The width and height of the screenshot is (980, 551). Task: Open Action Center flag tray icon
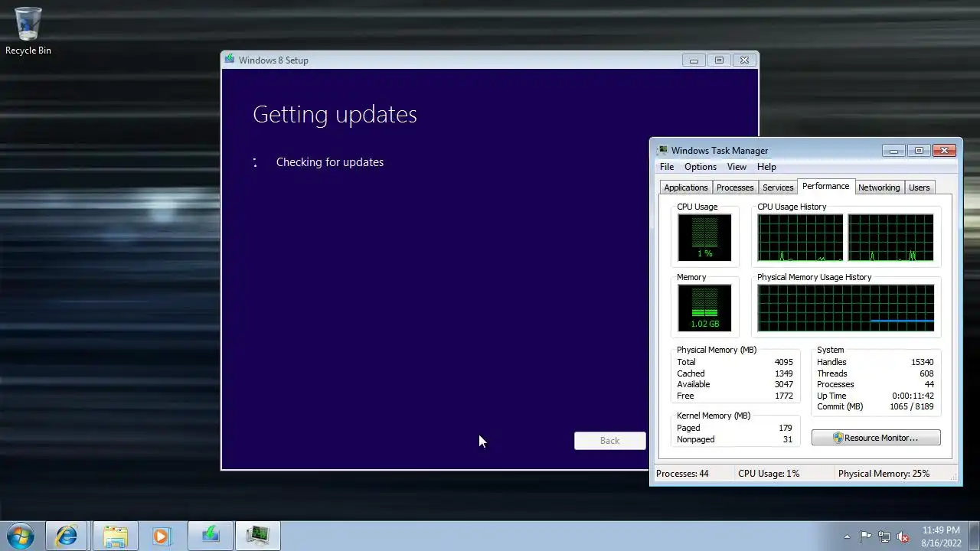coord(865,536)
